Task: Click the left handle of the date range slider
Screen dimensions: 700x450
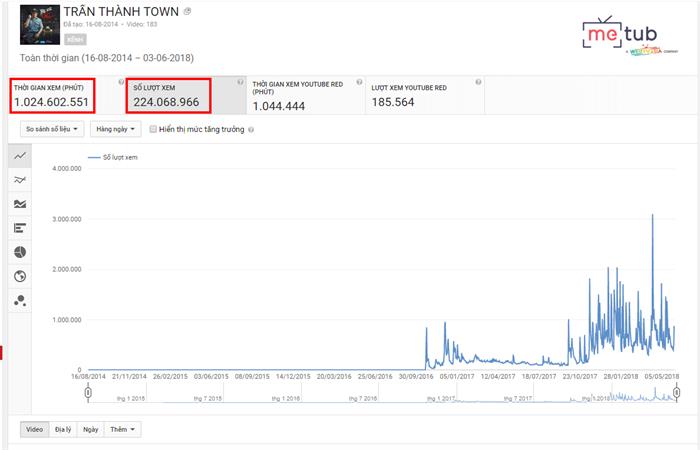Action: pyautogui.click(x=88, y=391)
